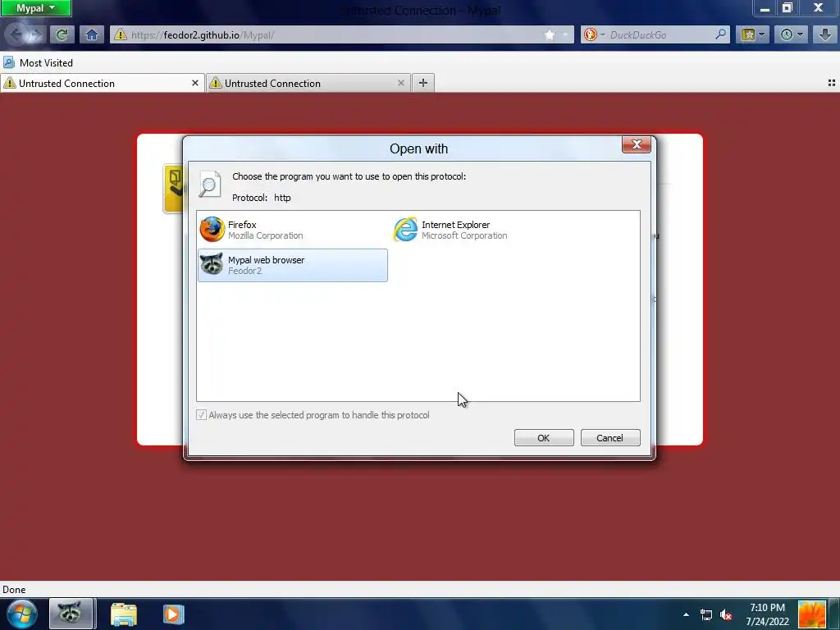
Task: Confirm with the OK button
Action: 544,438
